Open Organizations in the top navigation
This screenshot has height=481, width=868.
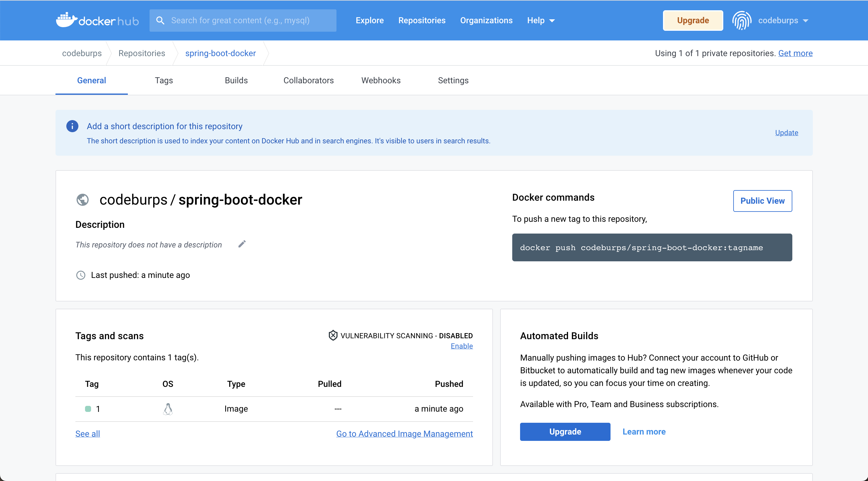486,21
